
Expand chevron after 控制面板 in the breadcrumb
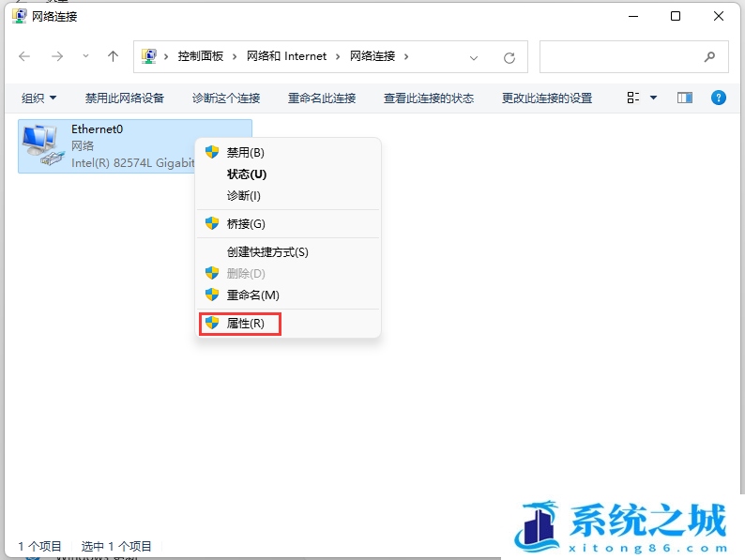click(235, 56)
